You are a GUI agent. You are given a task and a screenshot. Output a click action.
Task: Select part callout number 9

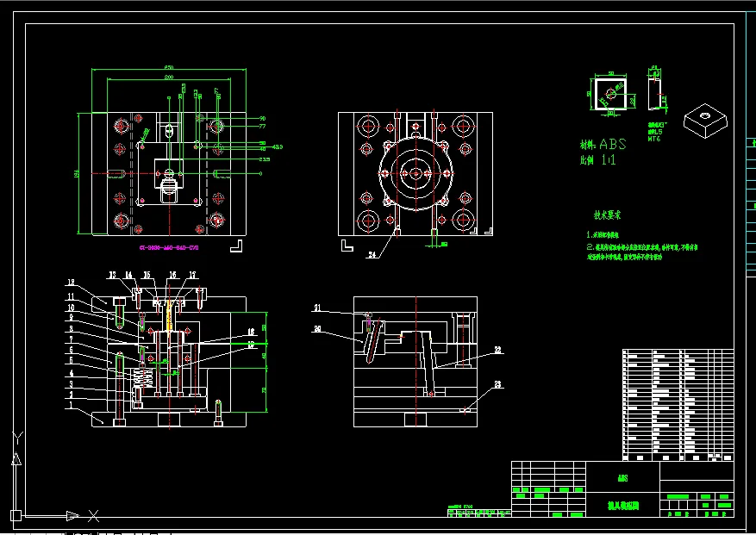72,318
